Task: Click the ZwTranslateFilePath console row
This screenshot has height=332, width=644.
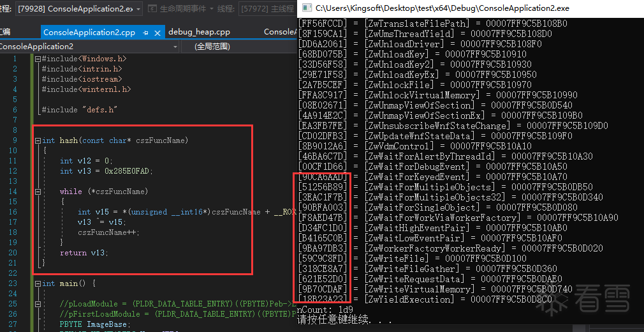Action: click(432, 24)
